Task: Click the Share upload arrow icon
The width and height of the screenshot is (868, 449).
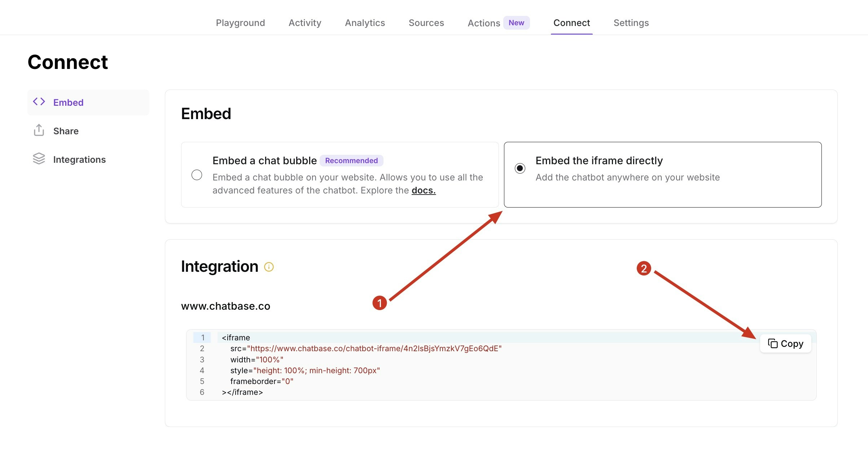Action: point(39,130)
